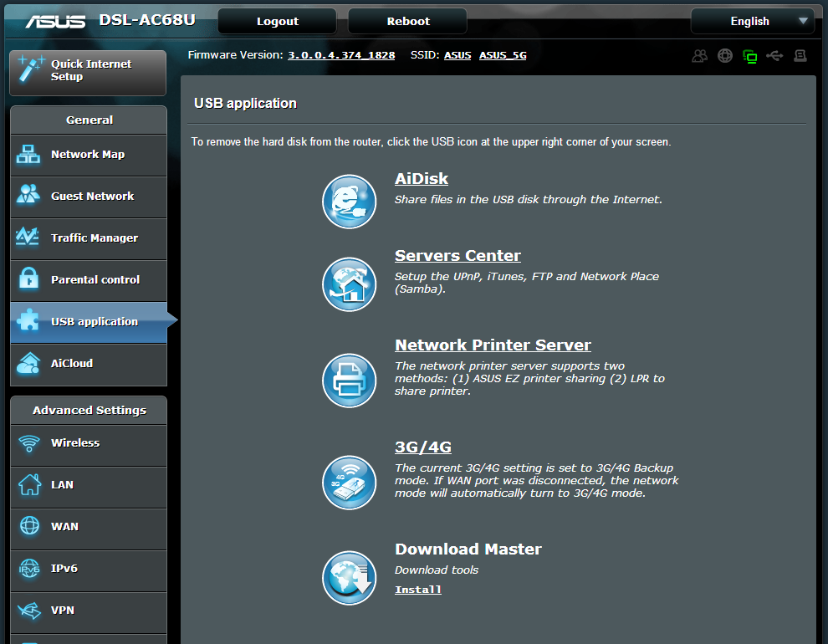
Task: Go to IPv6 advanced settings
Action: (x=89, y=570)
